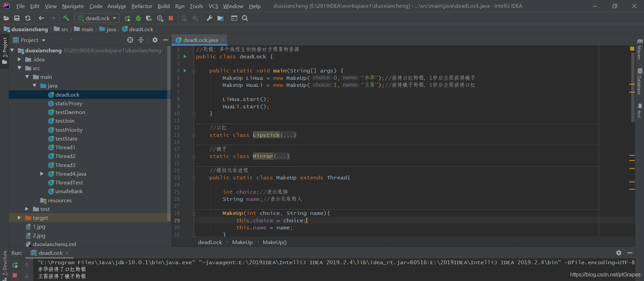Run with coverage toolbar icon
The height and width of the screenshot is (281, 644).
point(149,18)
